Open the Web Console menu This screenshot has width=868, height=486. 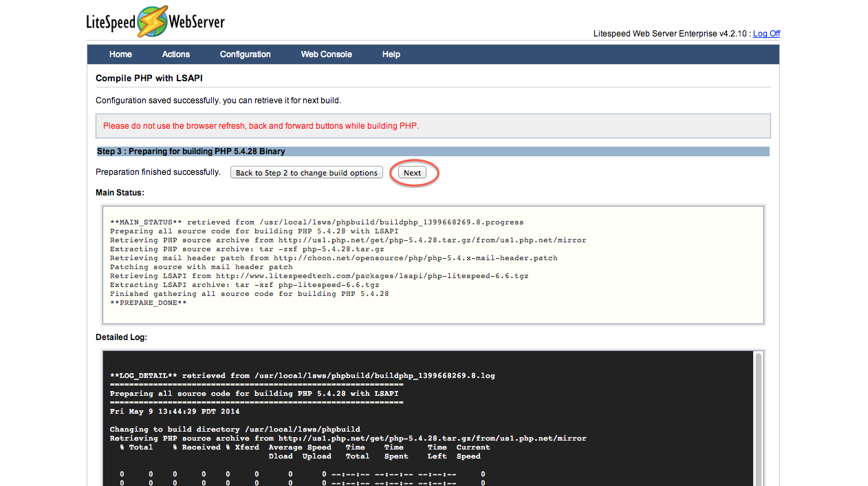pos(327,54)
